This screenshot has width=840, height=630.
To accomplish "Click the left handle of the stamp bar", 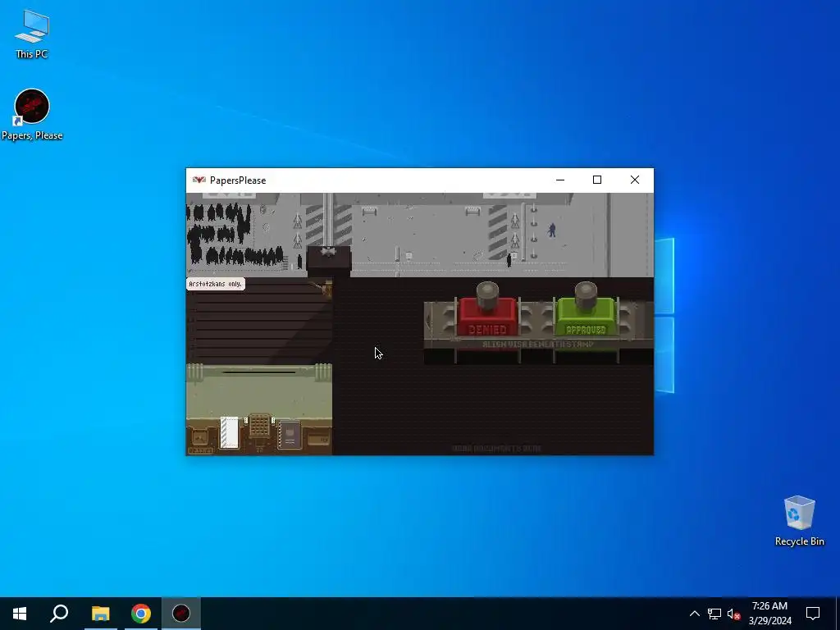I will pos(428,321).
